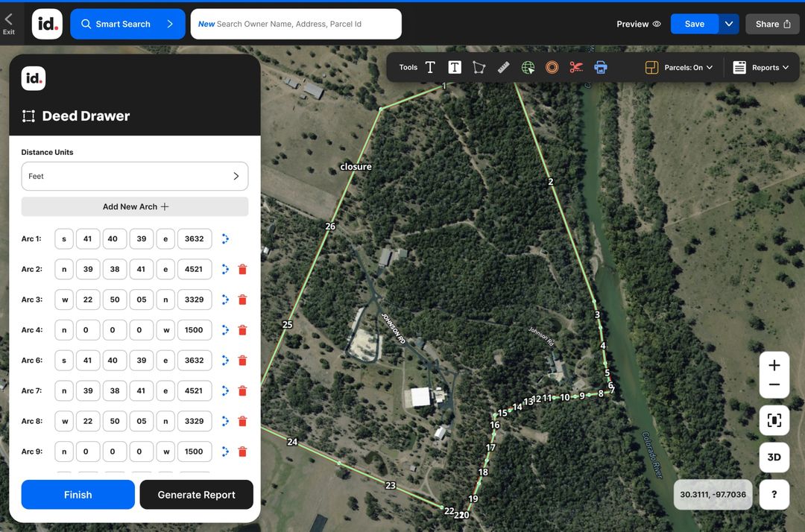Click the parcel search input field
This screenshot has height=532, width=805.
(x=295, y=24)
